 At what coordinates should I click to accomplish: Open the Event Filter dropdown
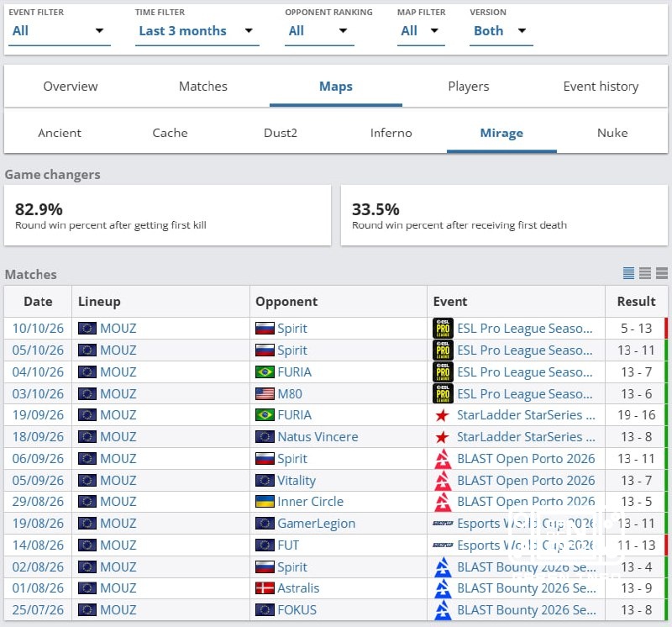click(59, 31)
